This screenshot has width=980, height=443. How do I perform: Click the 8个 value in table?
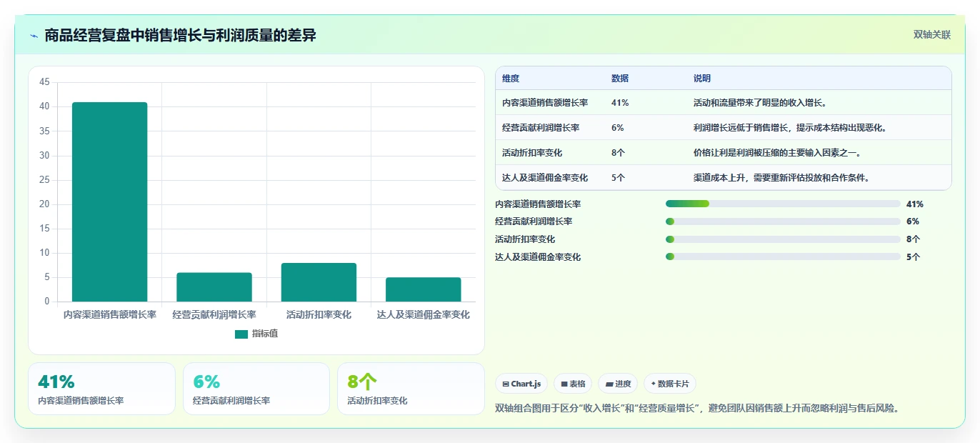(619, 153)
